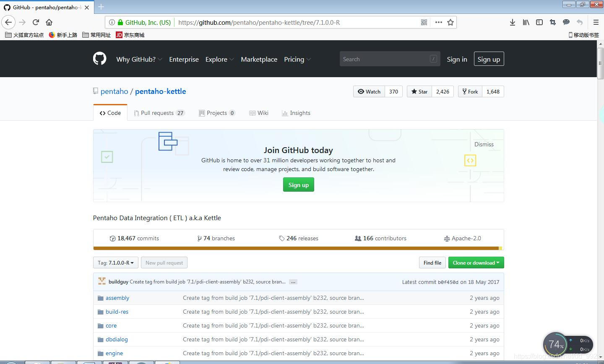This screenshot has height=364, width=604.
Task: Toggle the sidebar icon in toolbar
Action: 539,22
